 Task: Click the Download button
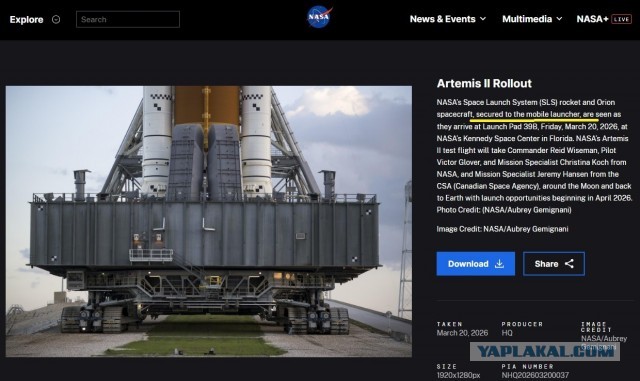click(x=476, y=264)
